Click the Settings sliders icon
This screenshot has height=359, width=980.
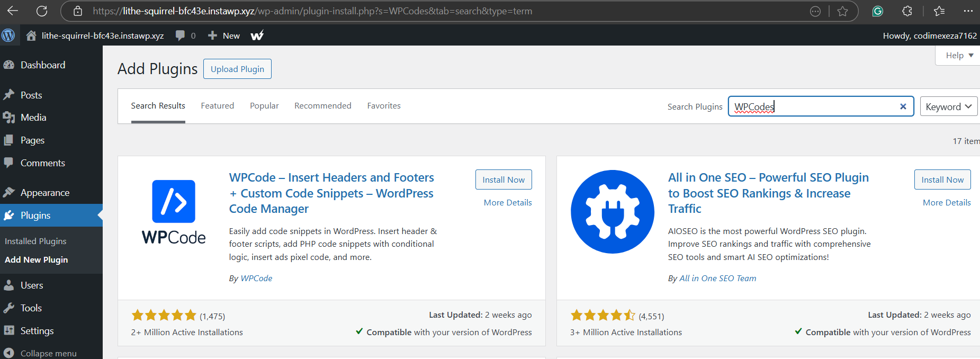[9, 330]
